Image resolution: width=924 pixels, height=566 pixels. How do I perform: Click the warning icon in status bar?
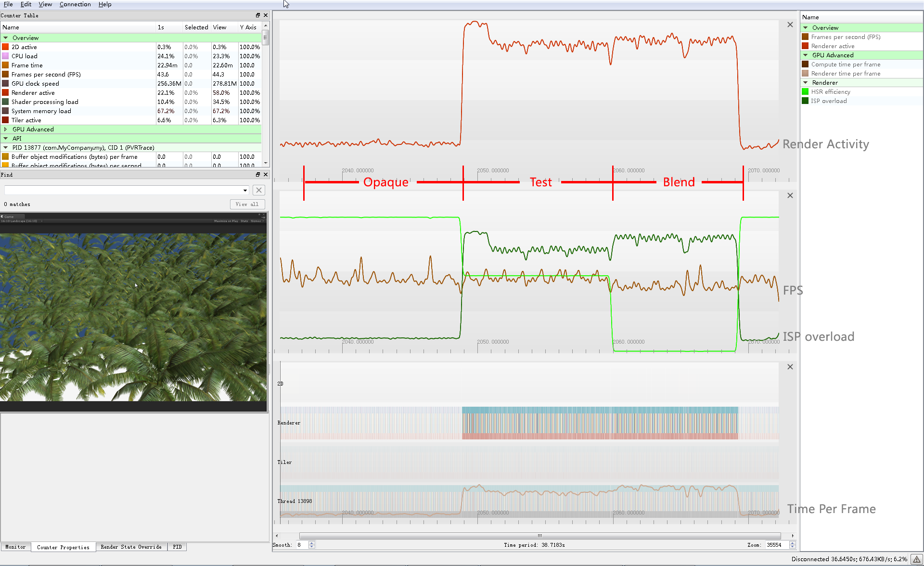916,559
